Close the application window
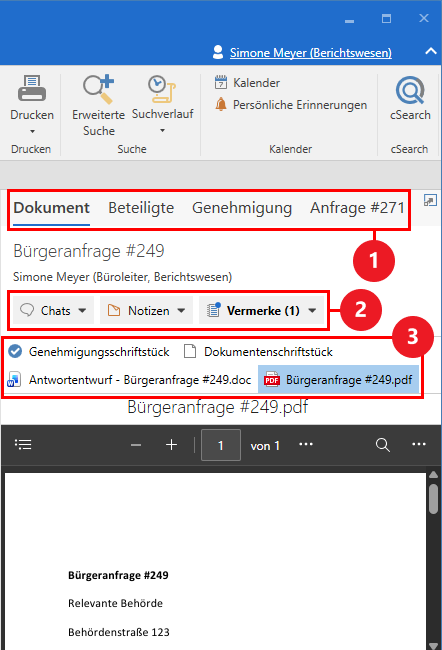This screenshot has height=650, width=442. 424,18
